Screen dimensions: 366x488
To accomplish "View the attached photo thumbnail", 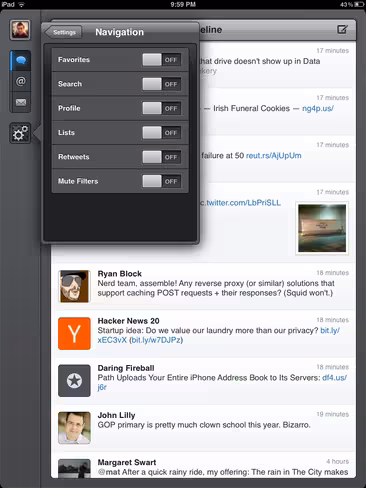I will tap(322, 228).
